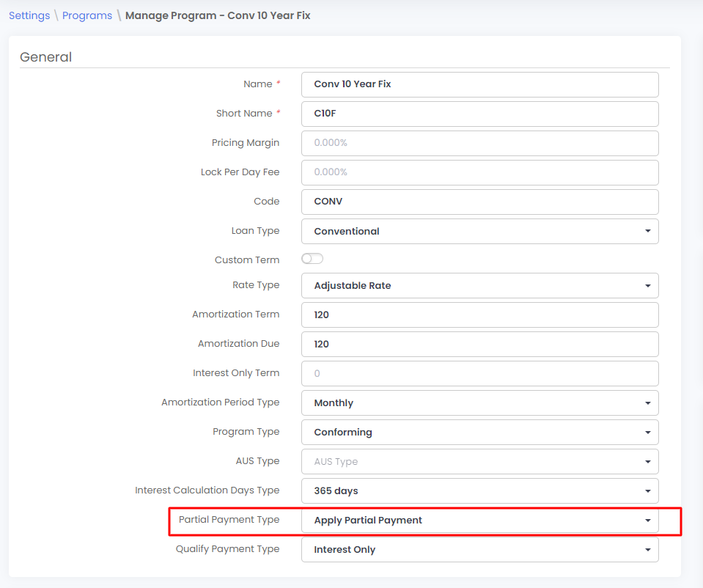Expand Amortization Period Type dropdown
Image resolution: width=703 pixels, height=588 pixels.
pos(479,403)
